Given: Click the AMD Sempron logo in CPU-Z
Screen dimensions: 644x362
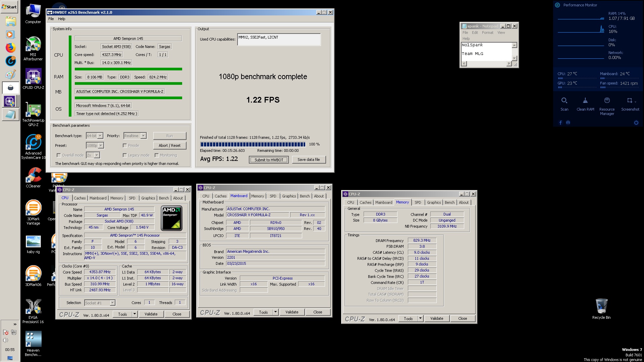Looking at the screenshot, I should (171, 218).
